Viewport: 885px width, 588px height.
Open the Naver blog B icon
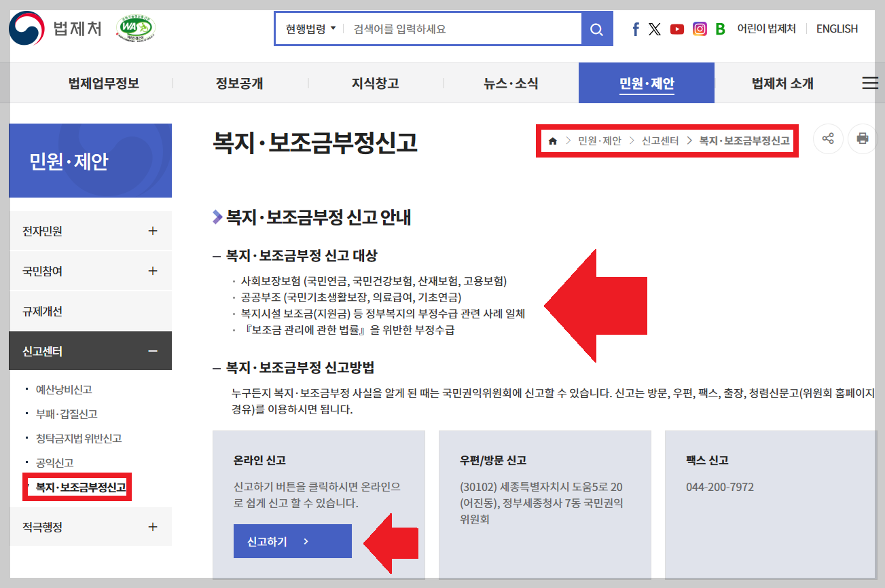[721, 29]
